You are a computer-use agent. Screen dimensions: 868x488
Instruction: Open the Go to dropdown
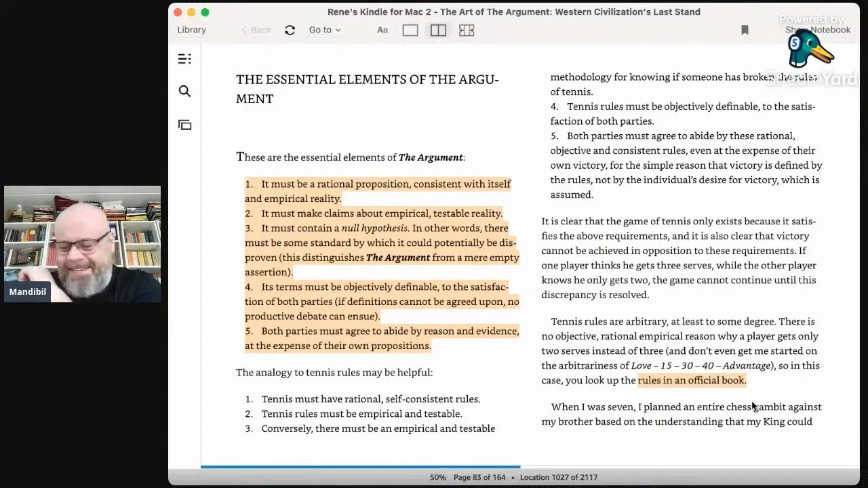325,30
